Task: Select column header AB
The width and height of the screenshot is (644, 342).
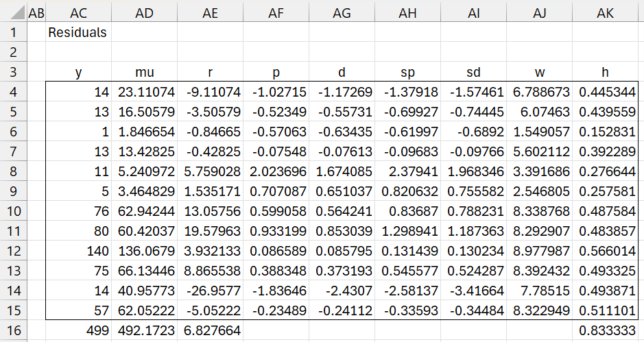Action: 36,13
